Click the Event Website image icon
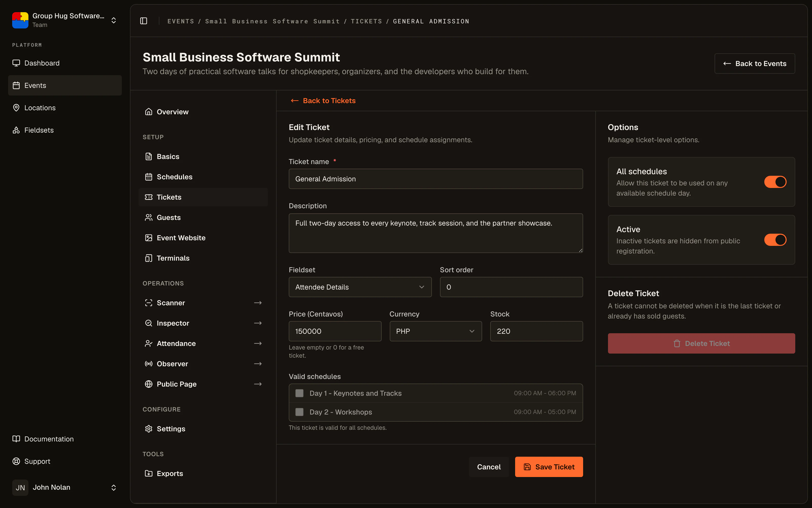This screenshot has height=508, width=812. pos(149,238)
